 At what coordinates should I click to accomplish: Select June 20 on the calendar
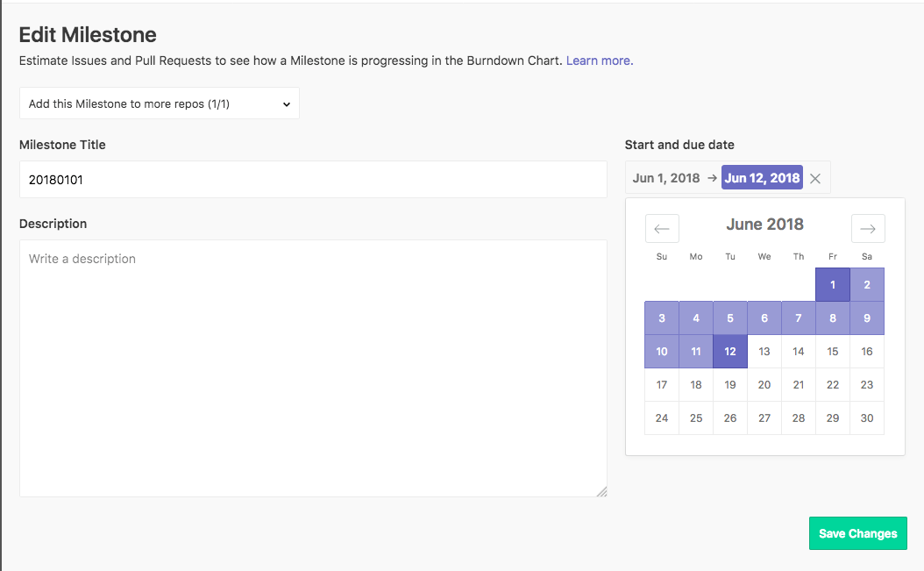coord(764,384)
